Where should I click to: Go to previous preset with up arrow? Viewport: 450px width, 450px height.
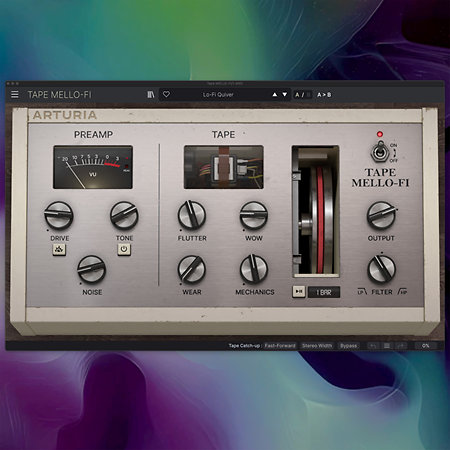point(275,95)
